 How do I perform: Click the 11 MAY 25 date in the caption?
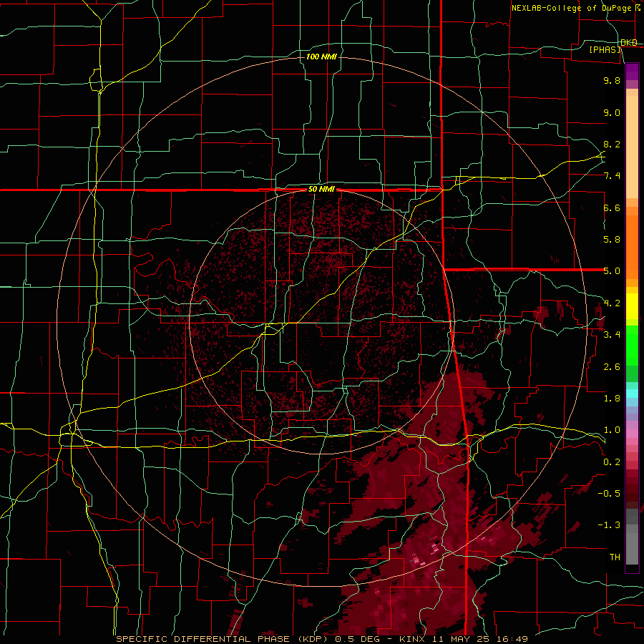(x=462, y=639)
